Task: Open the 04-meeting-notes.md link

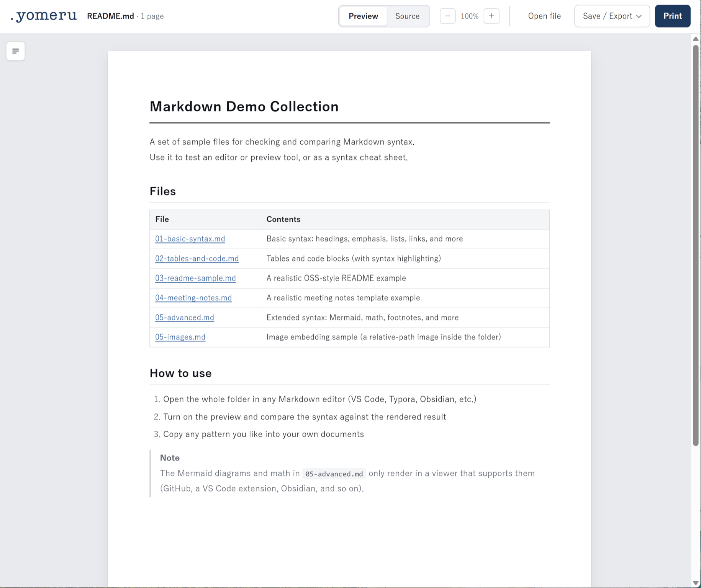Action: coord(193,298)
